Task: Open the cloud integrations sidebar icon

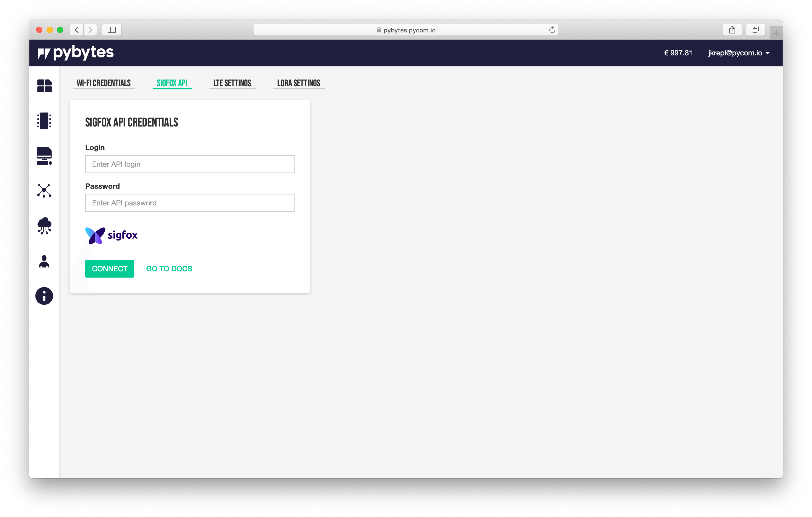Action: point(44,226)
